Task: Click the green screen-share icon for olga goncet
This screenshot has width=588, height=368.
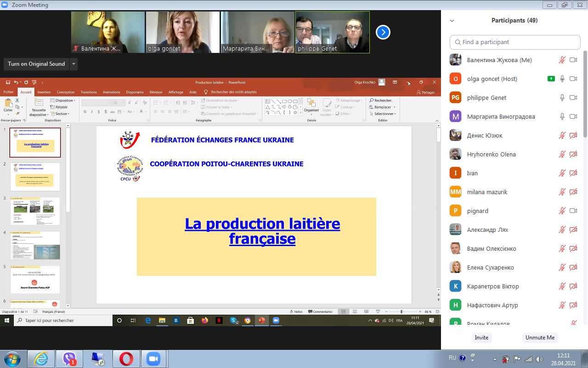Action: 551,79
